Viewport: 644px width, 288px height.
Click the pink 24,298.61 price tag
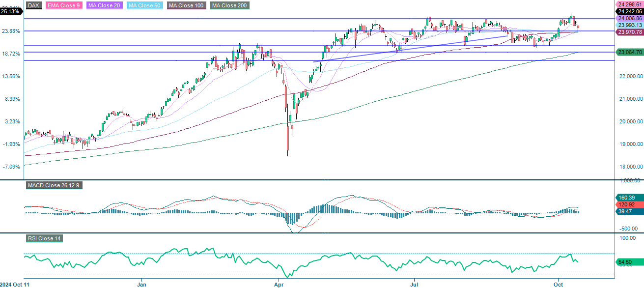[630, 3]
